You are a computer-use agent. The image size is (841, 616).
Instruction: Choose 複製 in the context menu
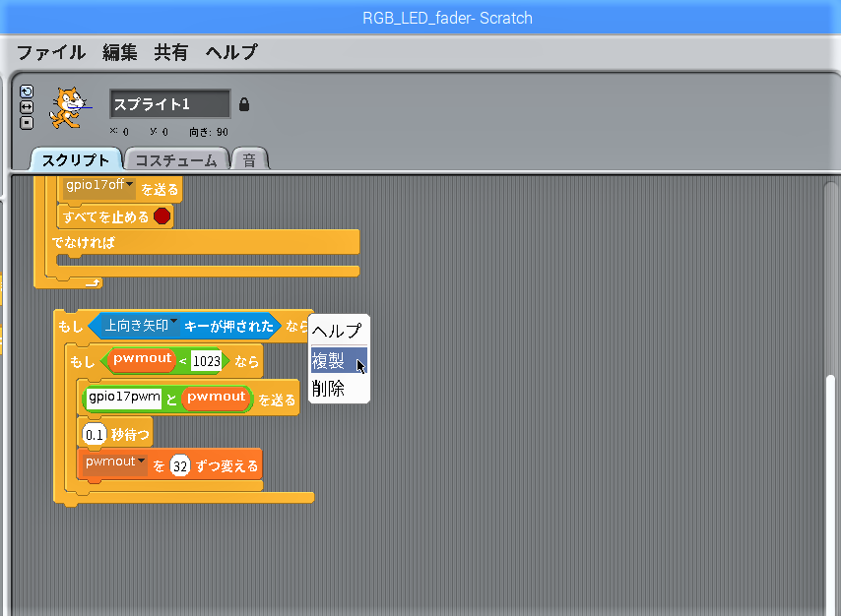339,360
